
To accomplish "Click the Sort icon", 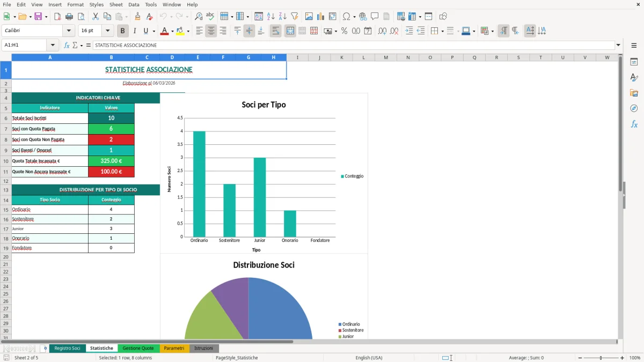I will 259,17.
